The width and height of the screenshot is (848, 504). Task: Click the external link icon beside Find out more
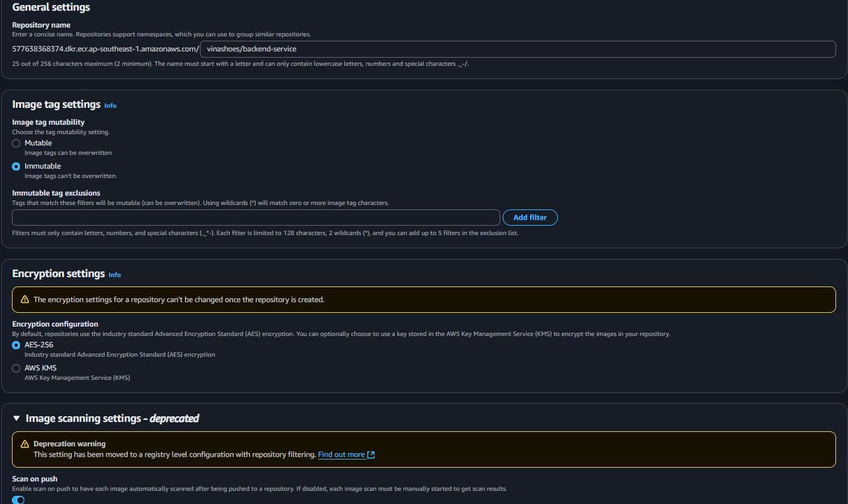371,454
